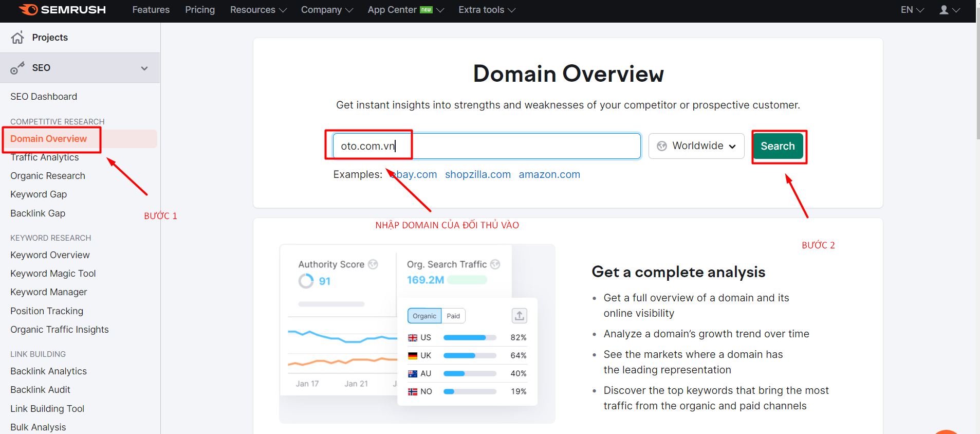Open Backlink Audit tool
This screenshot has width=980, height=434.
click(41, 390)
